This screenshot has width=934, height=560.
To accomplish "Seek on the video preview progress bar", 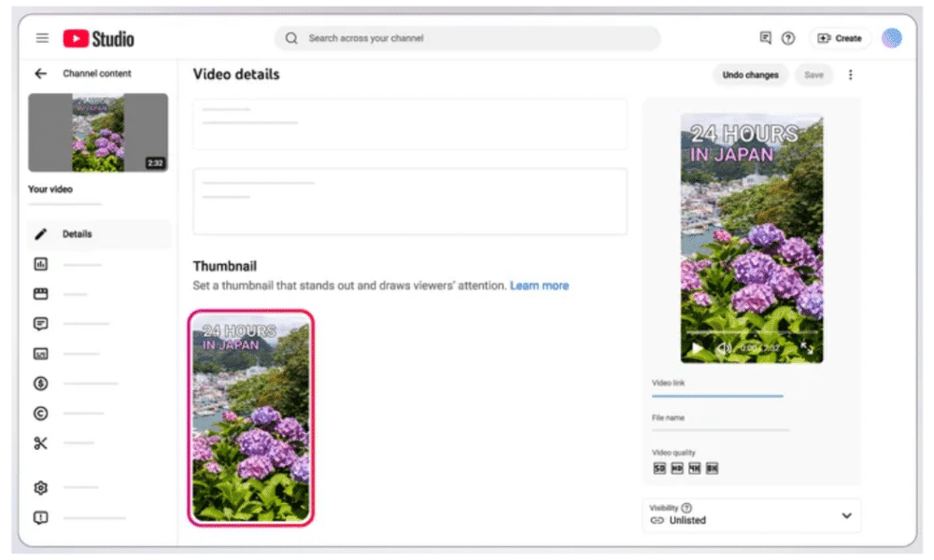I will 752,332.
